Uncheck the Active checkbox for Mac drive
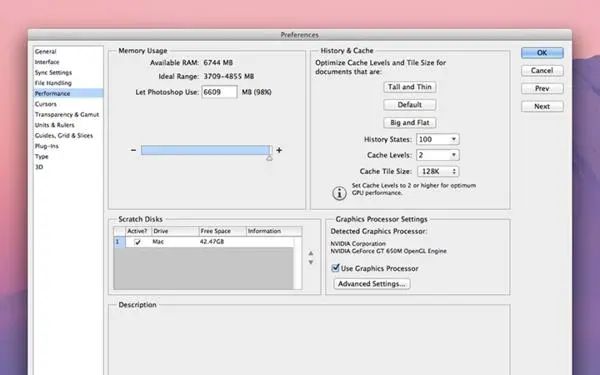Image resolution: width=600 pixels, height=375 pixels. point(138,242)
